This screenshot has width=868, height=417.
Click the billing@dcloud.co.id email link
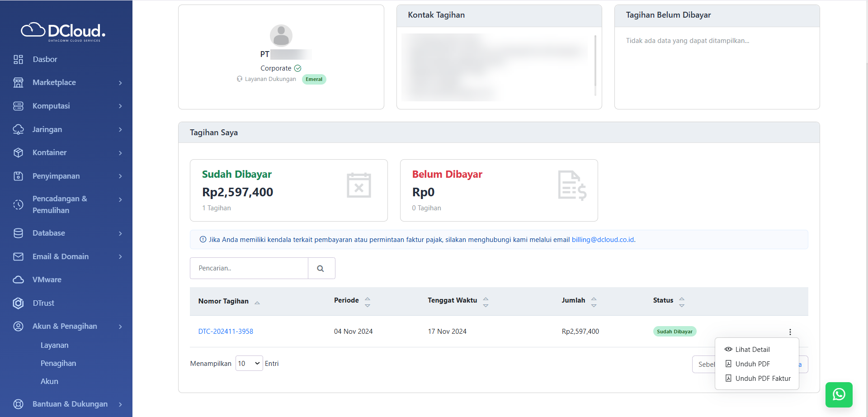603,239
